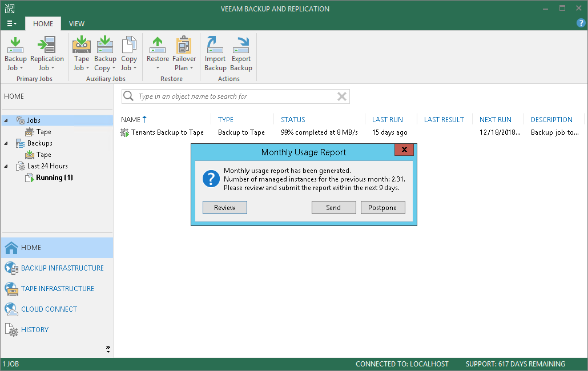Click the Backups tree node icon

pyautogui.click(x=20, y=143)
